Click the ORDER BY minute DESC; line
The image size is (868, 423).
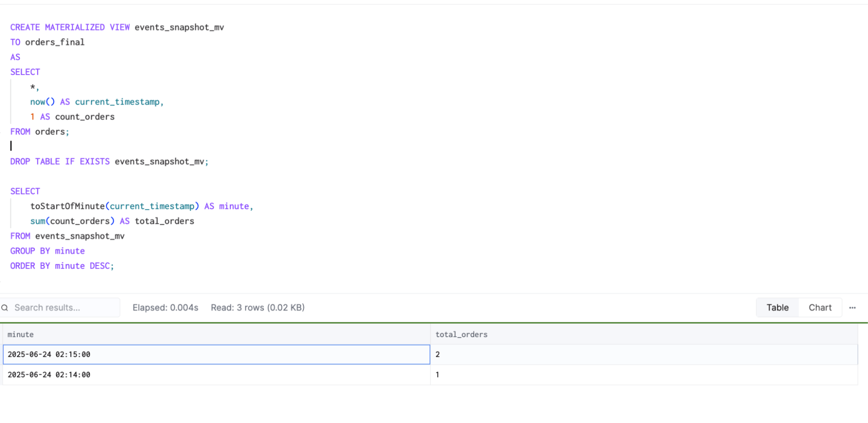(x=62, y=266)
